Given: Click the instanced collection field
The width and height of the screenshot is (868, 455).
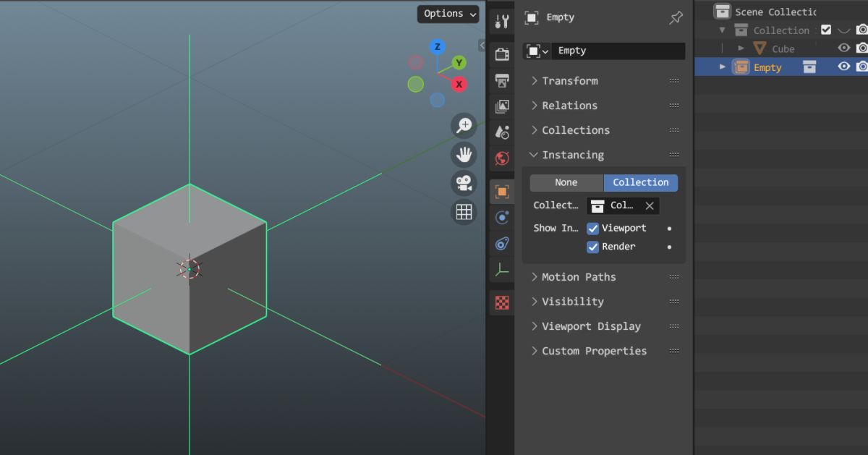Looking at the screenshot, I should tap(623, 206).
